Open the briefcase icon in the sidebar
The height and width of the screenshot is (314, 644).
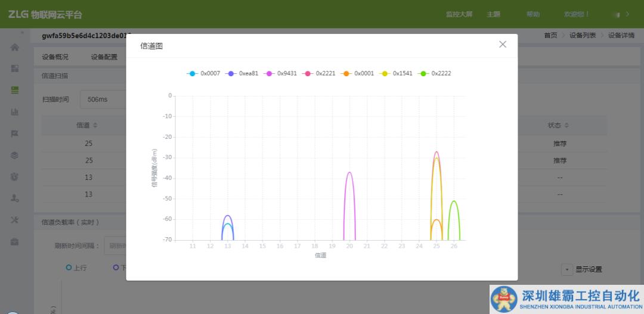point(15,241)
